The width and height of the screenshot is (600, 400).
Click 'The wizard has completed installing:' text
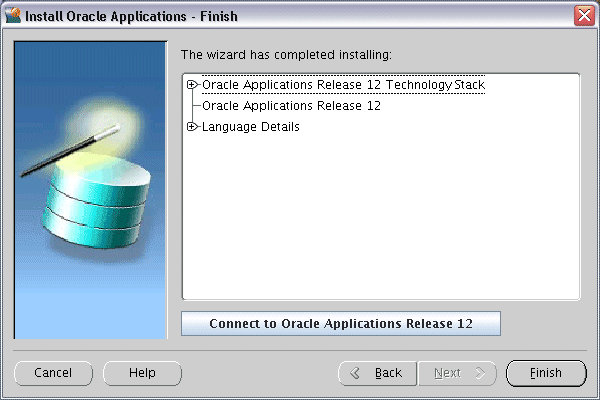(286, 55)
